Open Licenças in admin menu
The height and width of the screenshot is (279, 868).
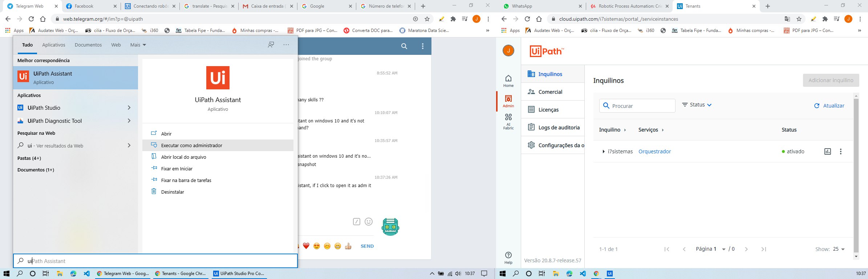[x=553, y=110]
